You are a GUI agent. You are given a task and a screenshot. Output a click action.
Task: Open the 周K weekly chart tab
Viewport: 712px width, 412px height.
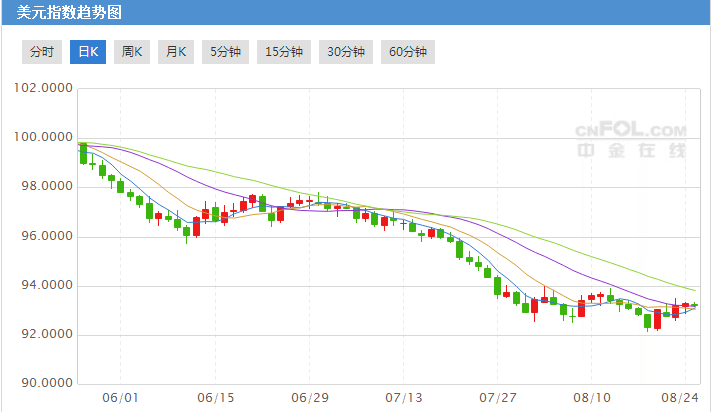[132, 52]
